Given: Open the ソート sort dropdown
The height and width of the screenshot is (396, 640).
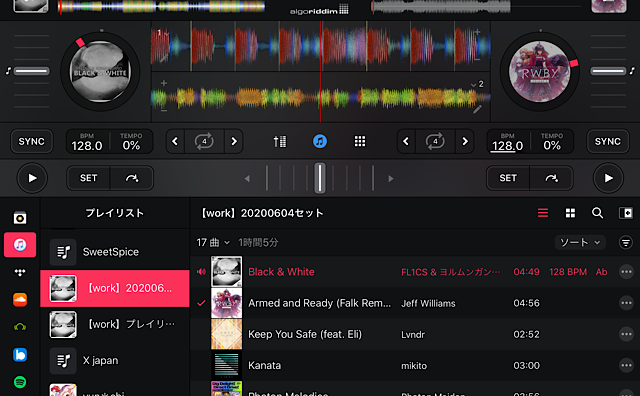Looking at the screenshot, I should [x=580, y=242].
